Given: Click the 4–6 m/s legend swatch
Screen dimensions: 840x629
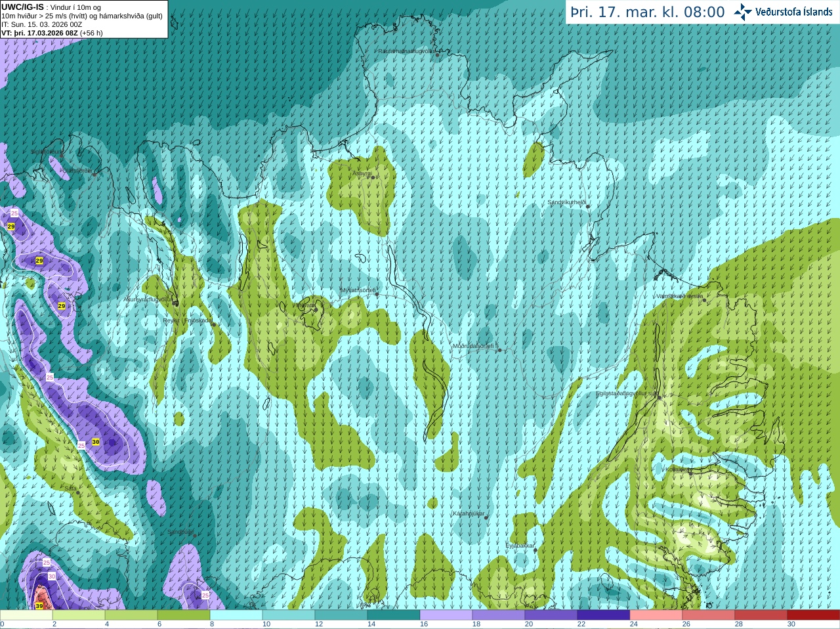Looking at the screenshot, I should (x=131, y=615).
